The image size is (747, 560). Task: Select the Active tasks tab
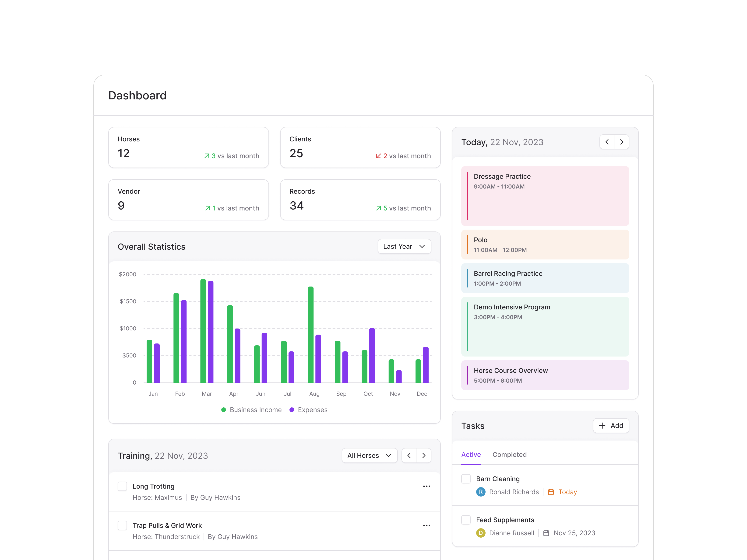pyautogui.click(x=471, y=454)
